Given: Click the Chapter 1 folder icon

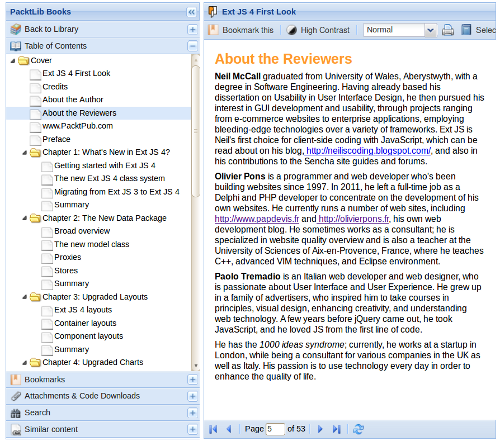Looking at the screenshot, I should pos(35,152).
